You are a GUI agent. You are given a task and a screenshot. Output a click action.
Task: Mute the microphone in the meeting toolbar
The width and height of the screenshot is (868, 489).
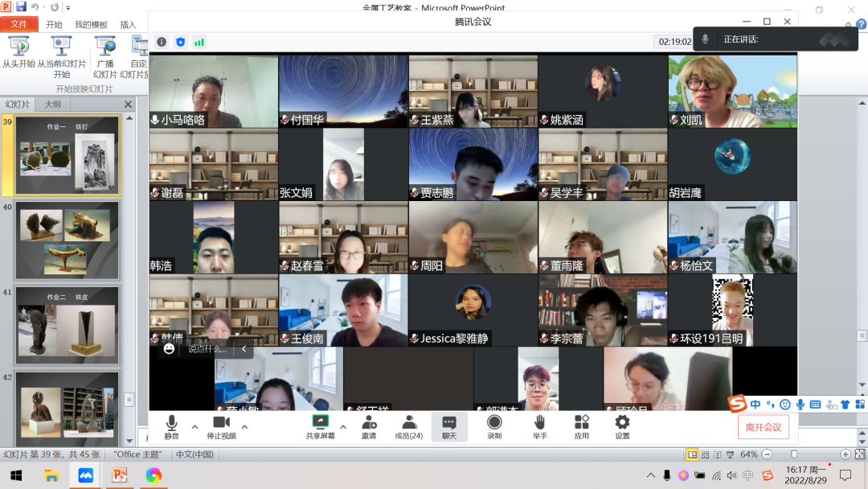(172, 427)
